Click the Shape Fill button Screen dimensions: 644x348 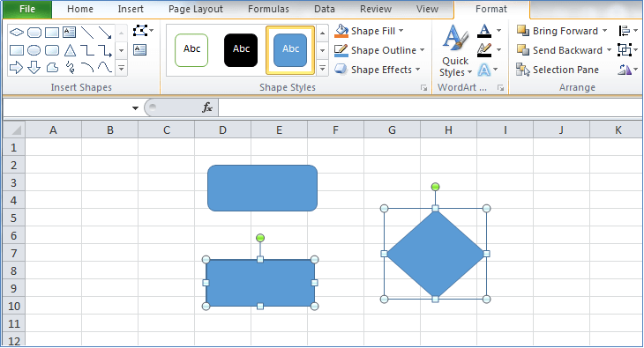(364, 31)
